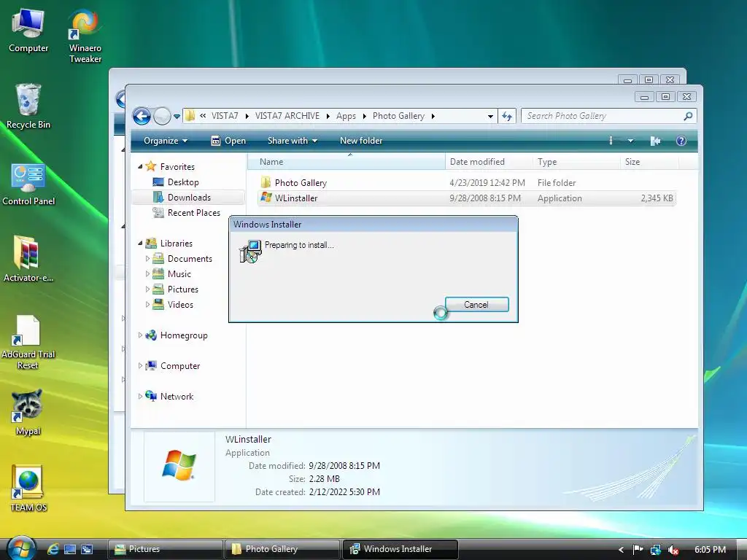This screenshot has height=560, width=747.
Task: Click VISTA7 in the address breadcrumb
Action: coord(225,116)
